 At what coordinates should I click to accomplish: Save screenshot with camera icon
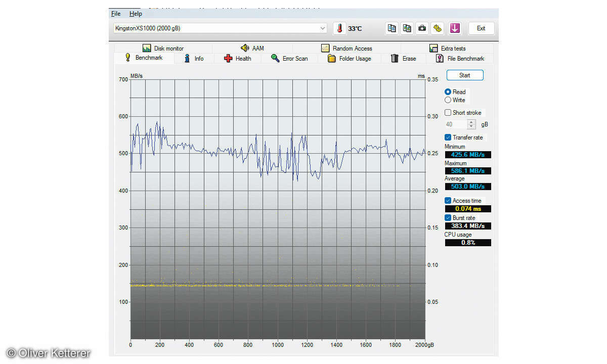422,28
